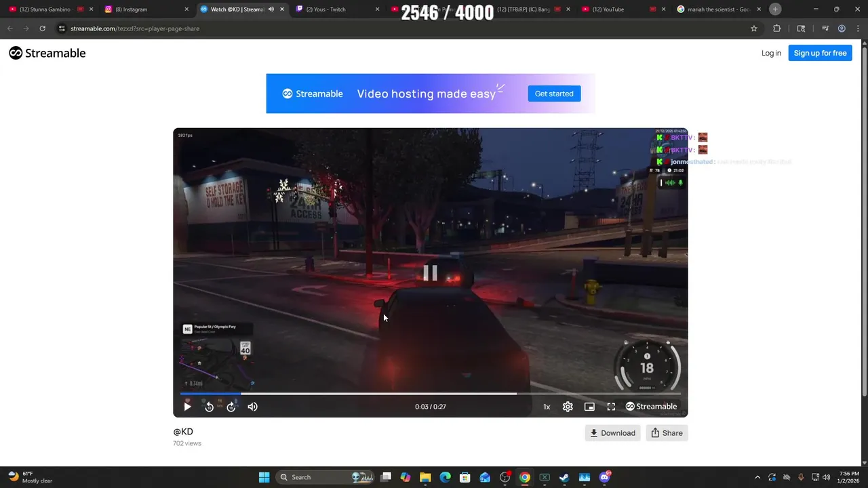The width and height of the screenshot is (868, 488).
Task: Open Steam from the taskbar
Action: pyautogui.click(x=564, y=477)
